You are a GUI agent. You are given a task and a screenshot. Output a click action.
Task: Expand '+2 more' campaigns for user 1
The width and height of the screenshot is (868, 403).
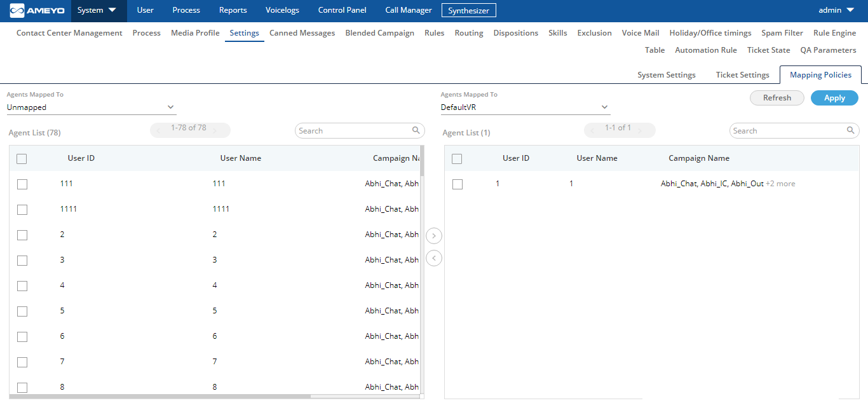780,184
